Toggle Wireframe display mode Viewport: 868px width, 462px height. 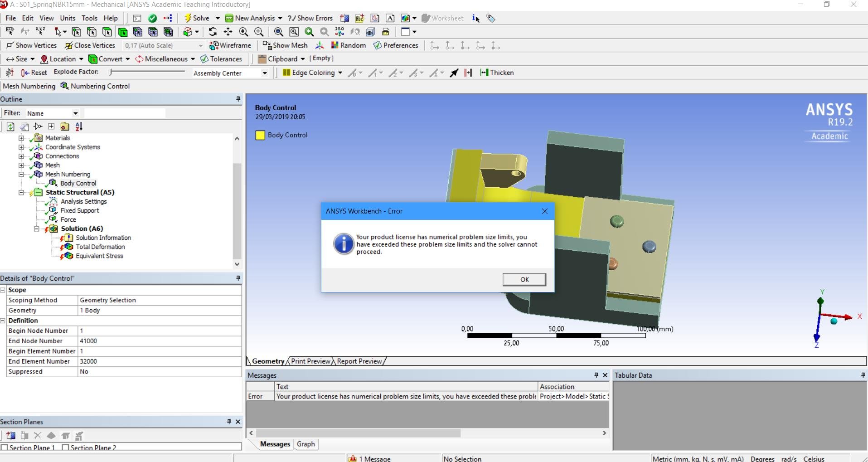(x=230, y=45)
